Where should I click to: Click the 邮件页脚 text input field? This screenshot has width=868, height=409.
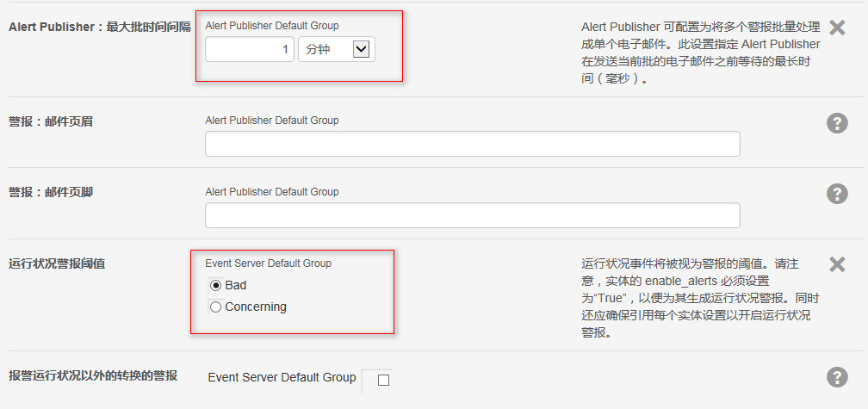pyautogui.click(x=472, y=215)
